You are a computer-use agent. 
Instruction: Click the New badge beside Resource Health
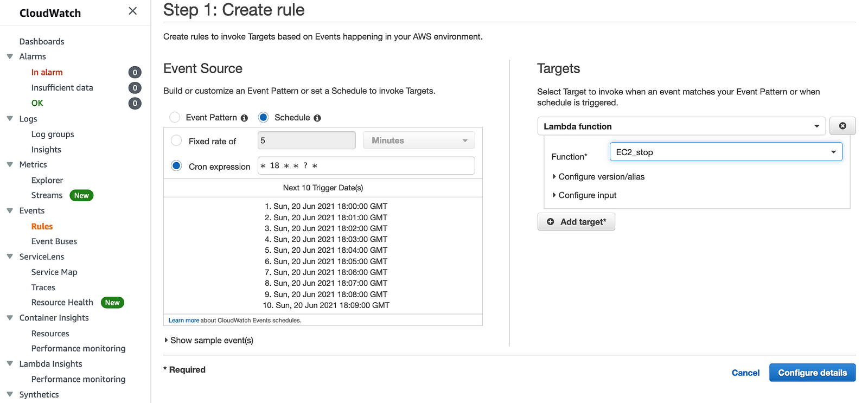[112, 303]
